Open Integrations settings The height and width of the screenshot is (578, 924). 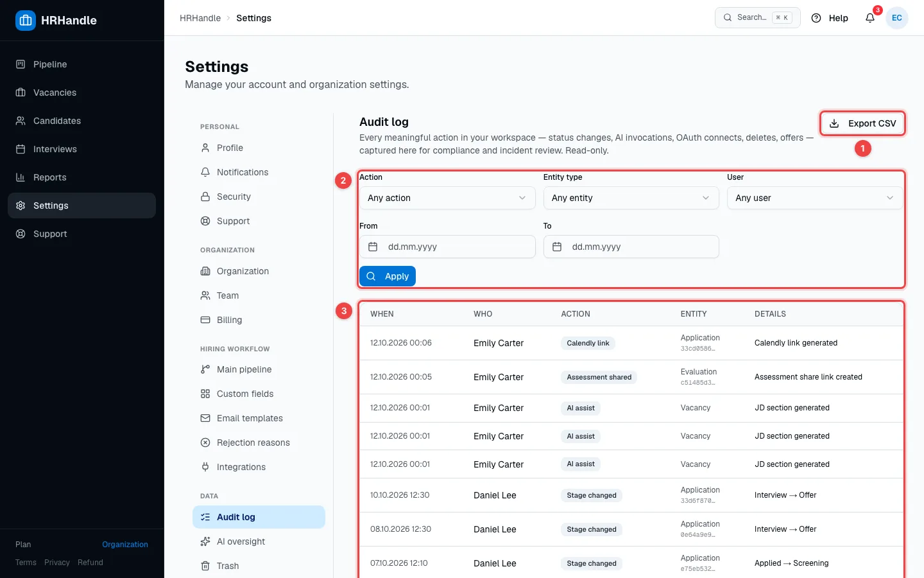pyautogui.click(x=259, y=467)
